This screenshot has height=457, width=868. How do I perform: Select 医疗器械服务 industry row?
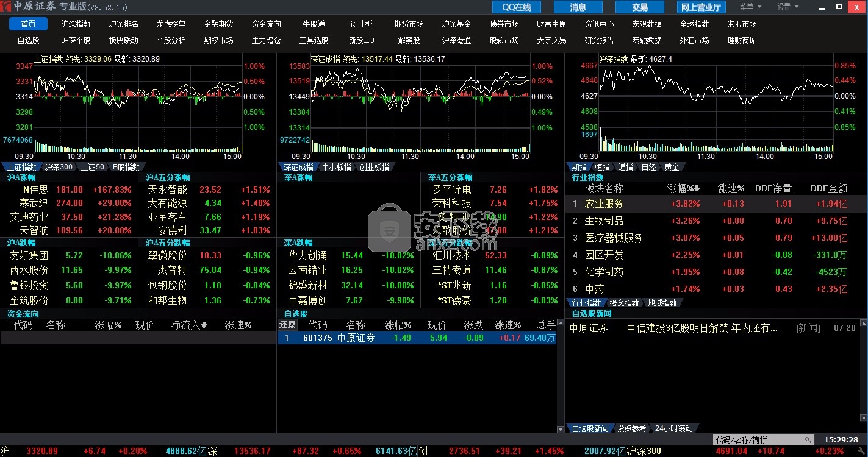[x=716, y=238]
